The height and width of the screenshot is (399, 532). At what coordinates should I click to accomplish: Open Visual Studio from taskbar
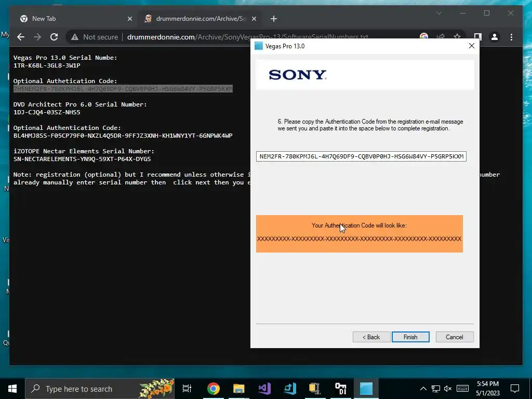pos(264,389)
